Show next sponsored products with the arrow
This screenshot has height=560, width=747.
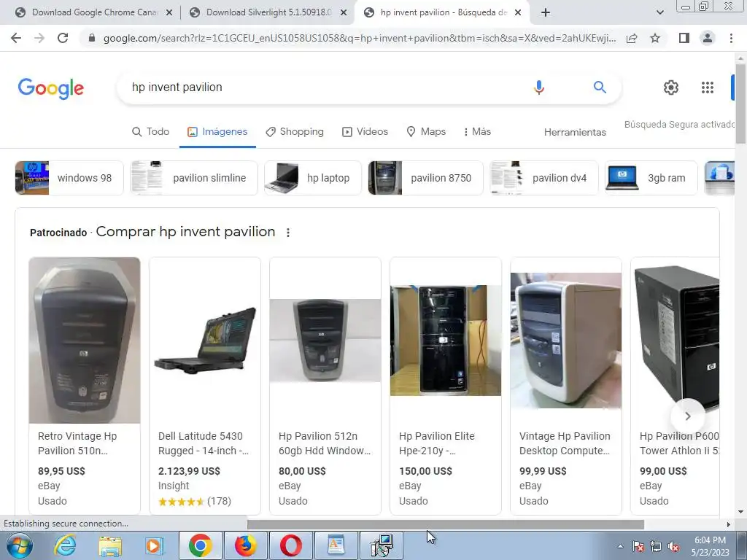(x=687, y=416)
